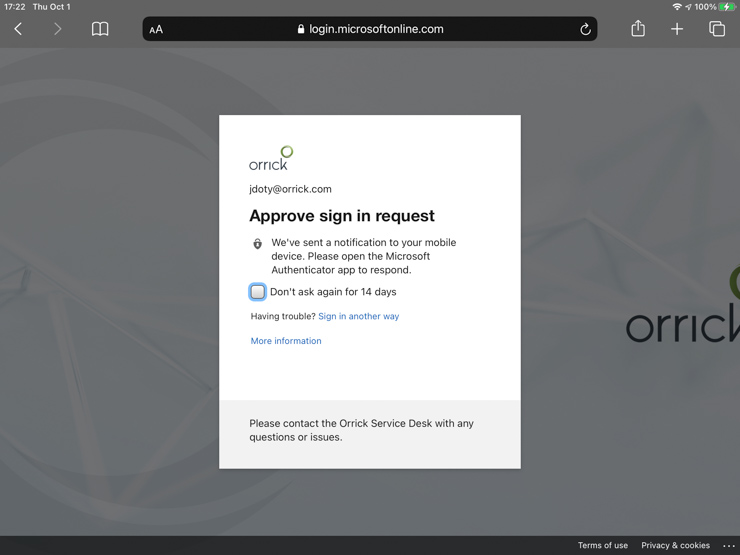Image resolution: width=740 pixels, height=555 pixels.
Task: Tap the battery indicator in status bar
Action: (x=727, y=7)
